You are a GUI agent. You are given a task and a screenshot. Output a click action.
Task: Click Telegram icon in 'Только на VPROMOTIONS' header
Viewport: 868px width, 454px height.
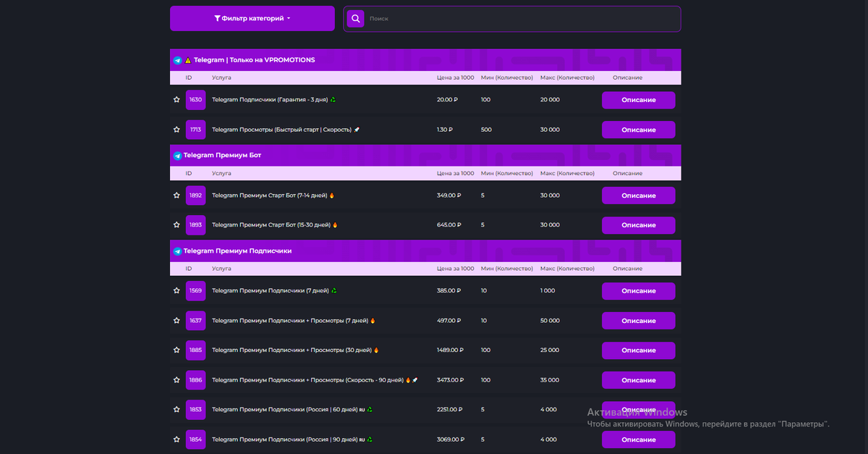coord(177,61)
